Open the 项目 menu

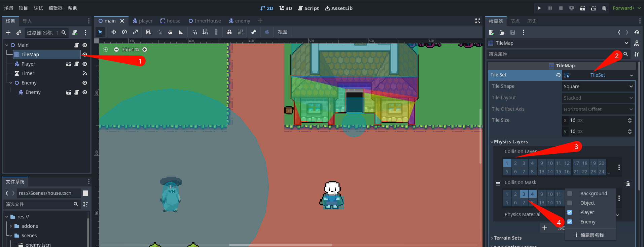coord(24,8)
